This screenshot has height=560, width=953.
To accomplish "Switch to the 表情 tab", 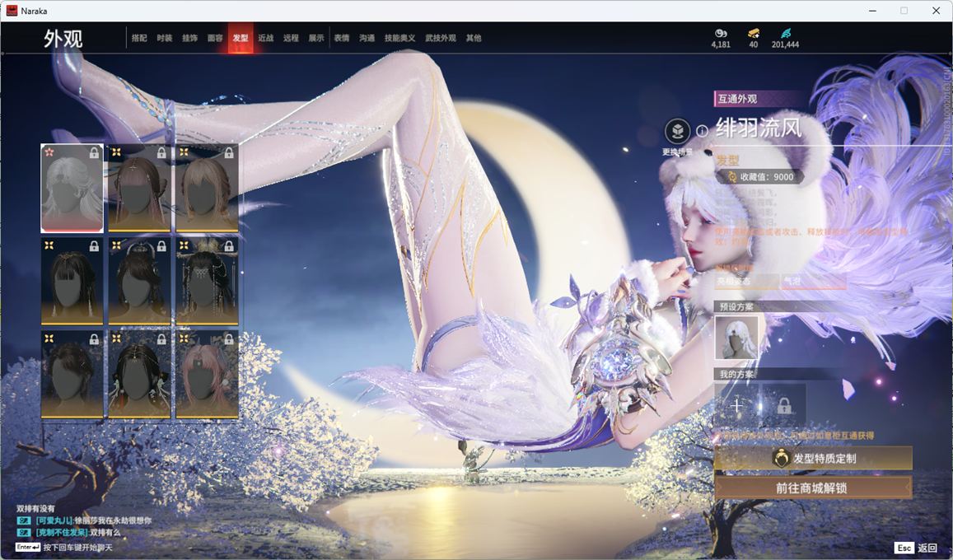I will click(342, 38).
